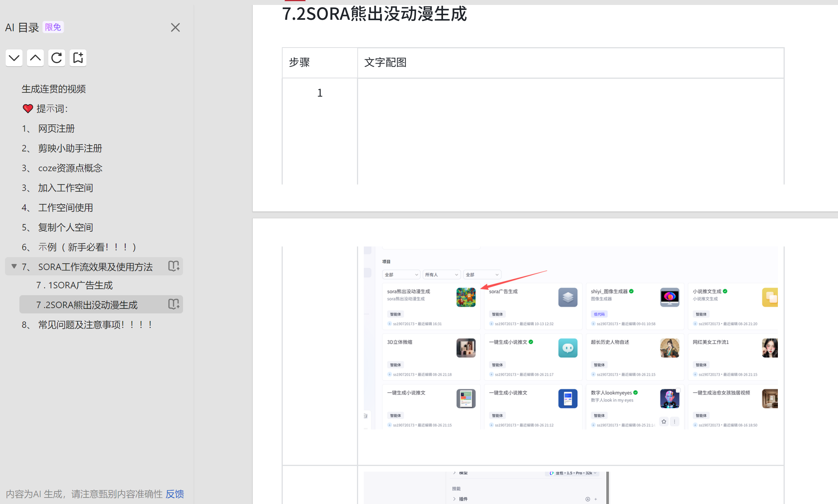Collapse section 7 in the AI 目录 tree
838x504 pixels.
[x=14, y=266]
